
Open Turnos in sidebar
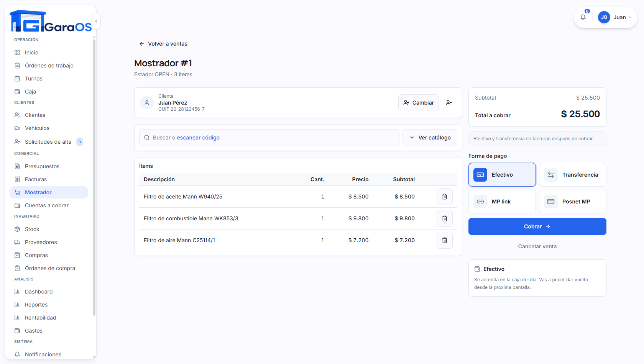pyautogui.click(x=49, y=79)
